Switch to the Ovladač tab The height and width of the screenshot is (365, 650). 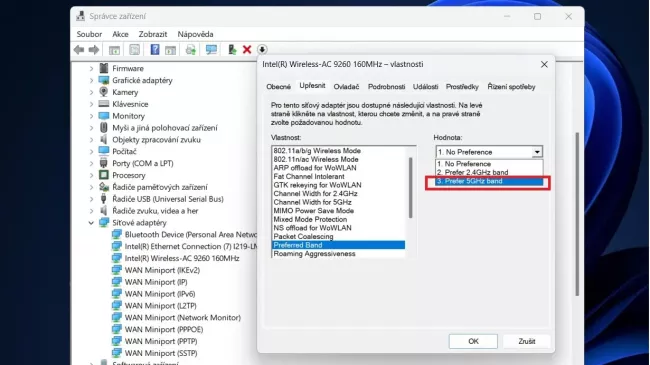point(346,87)
